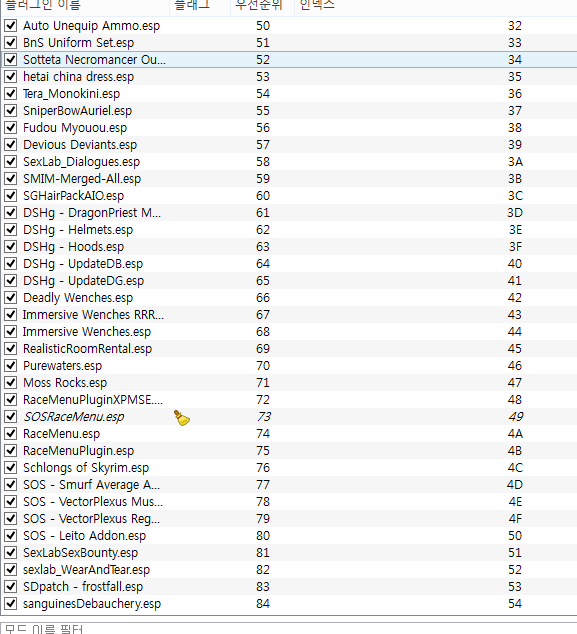Toggle sanguinesDebauchery.esp checkbox
Viewport: 577px width, 634px height.
coord(11,603)
